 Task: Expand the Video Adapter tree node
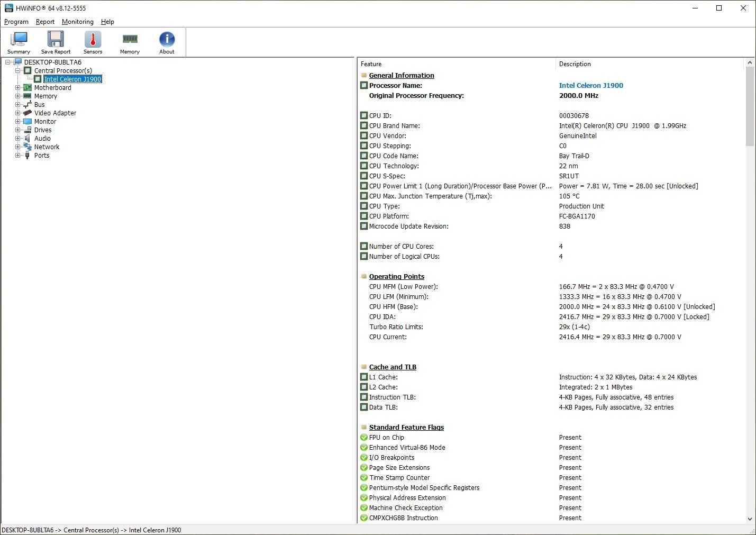17,113
